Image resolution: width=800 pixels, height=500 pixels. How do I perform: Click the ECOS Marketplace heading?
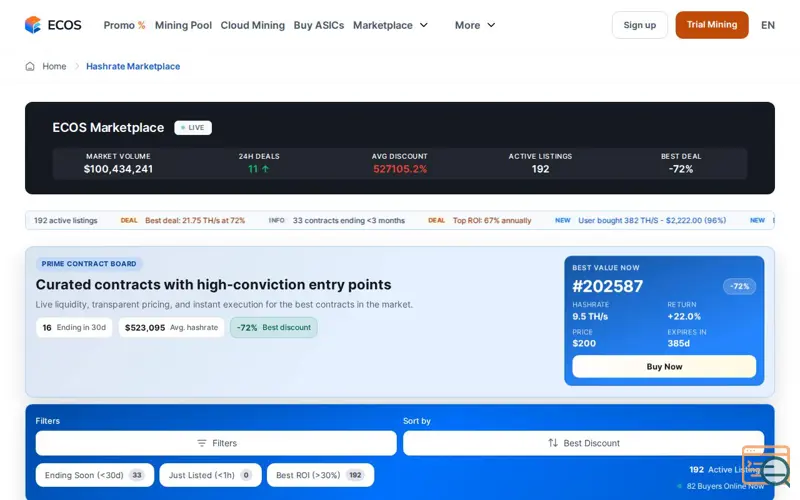(108, 128)
